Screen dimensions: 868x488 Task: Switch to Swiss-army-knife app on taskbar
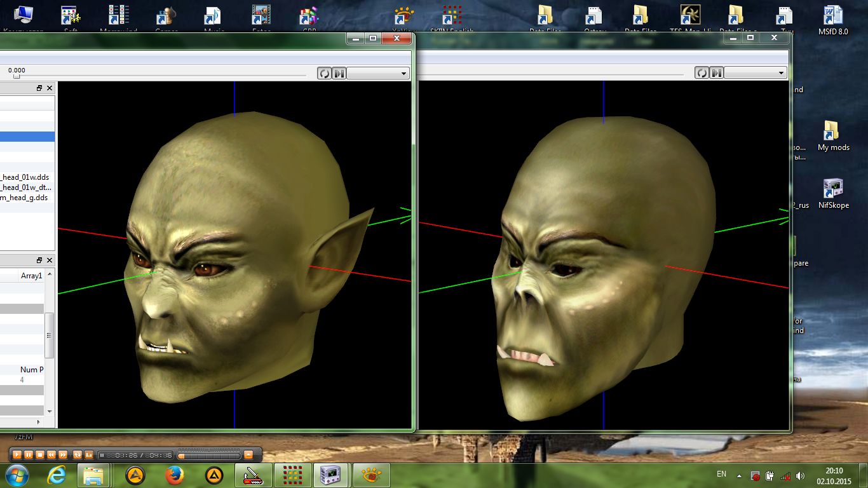pos(253,475)
